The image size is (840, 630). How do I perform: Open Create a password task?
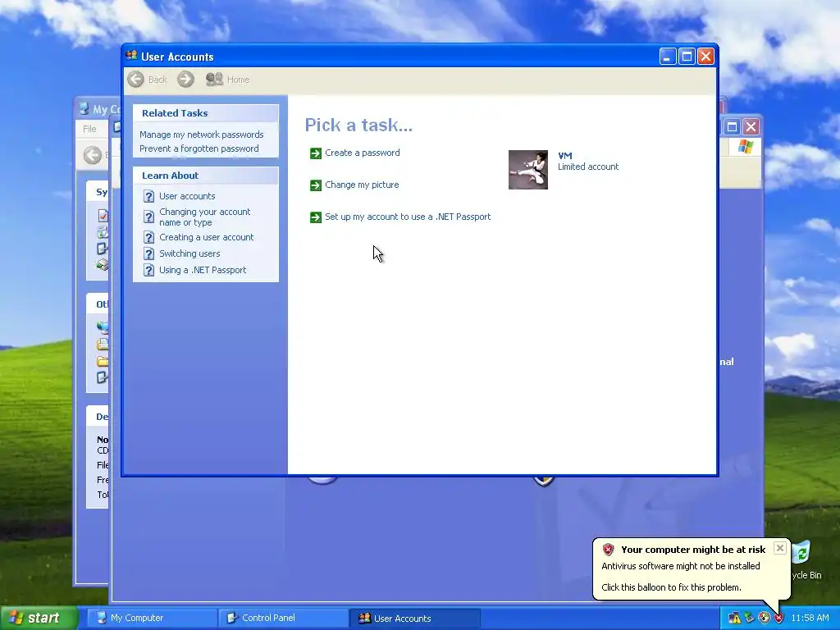(x=362, y=153)
